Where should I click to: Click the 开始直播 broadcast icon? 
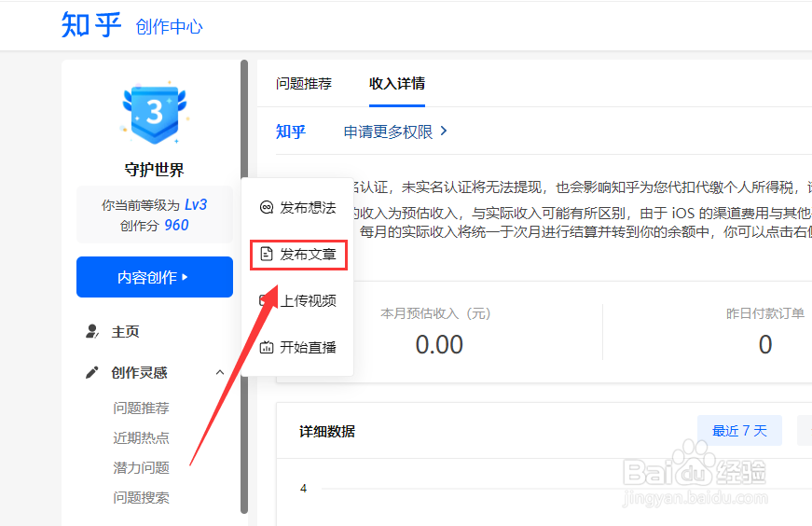click(267, 347)
